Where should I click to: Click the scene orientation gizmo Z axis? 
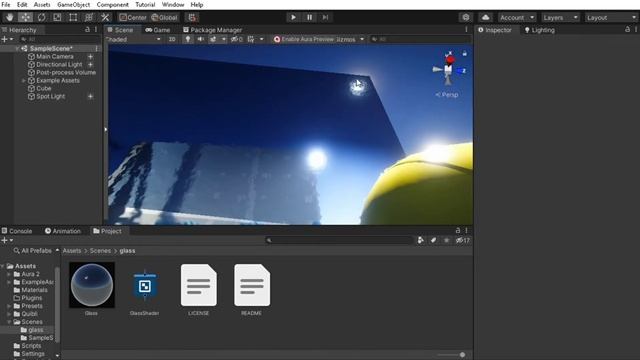pyautogui.click(x=461, y=71)
